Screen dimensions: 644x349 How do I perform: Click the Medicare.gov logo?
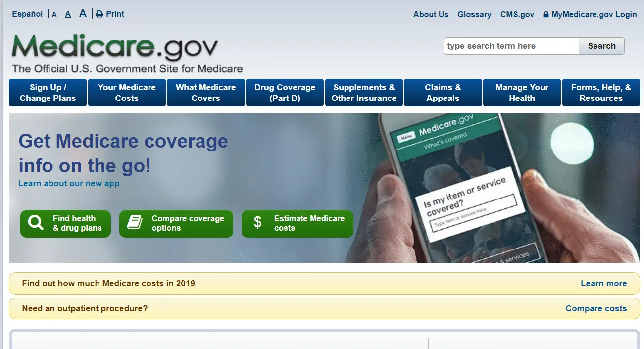114,47
